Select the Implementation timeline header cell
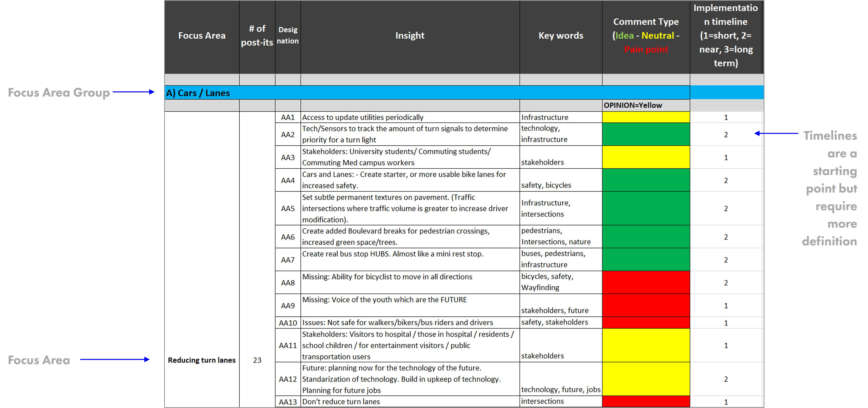 tap(725, 36)
